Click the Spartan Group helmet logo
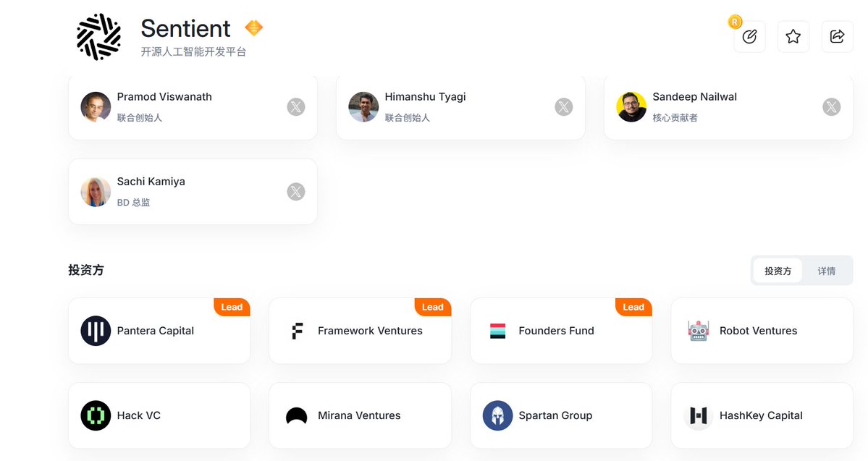The height and width of the screenshot is (461, 868). pos(497,415)
